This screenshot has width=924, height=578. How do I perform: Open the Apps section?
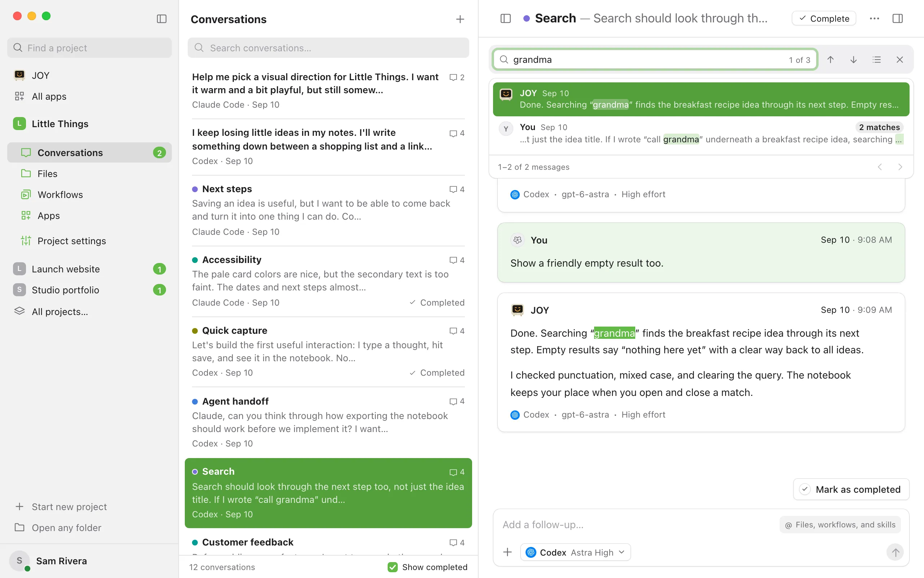90,216
